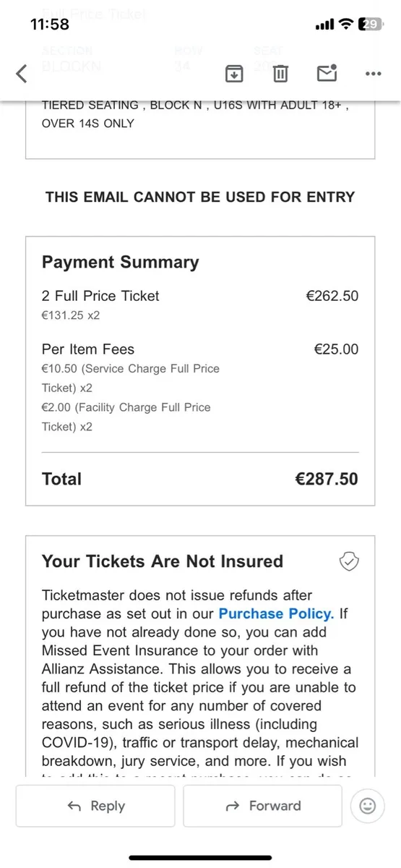Tap the home indicator bar at bottom

coord(200,857)
